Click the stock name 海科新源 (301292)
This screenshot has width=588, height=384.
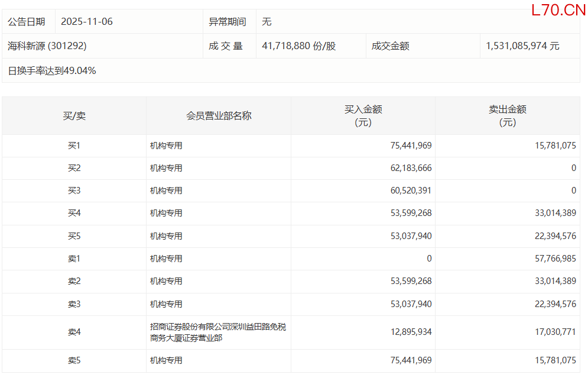[x=47, y=46]
